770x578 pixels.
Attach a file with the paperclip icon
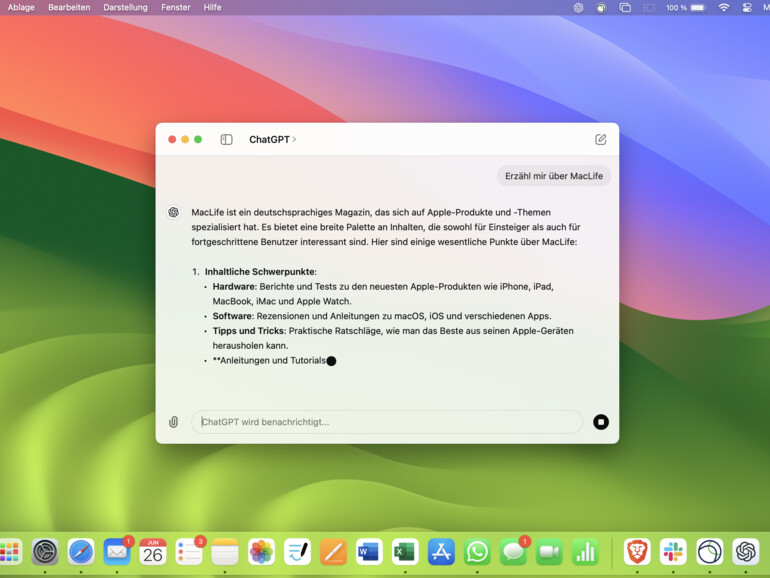coord(173,422)
